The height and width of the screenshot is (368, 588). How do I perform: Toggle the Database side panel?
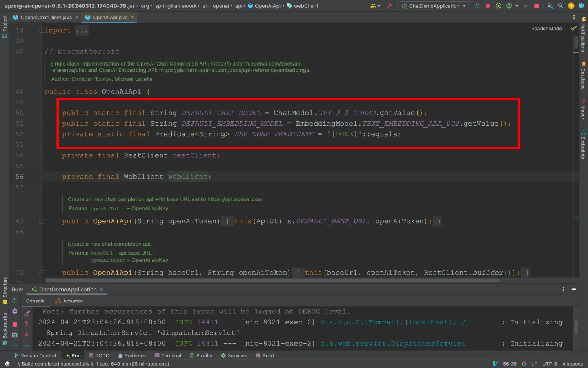[x=583, y=76]
